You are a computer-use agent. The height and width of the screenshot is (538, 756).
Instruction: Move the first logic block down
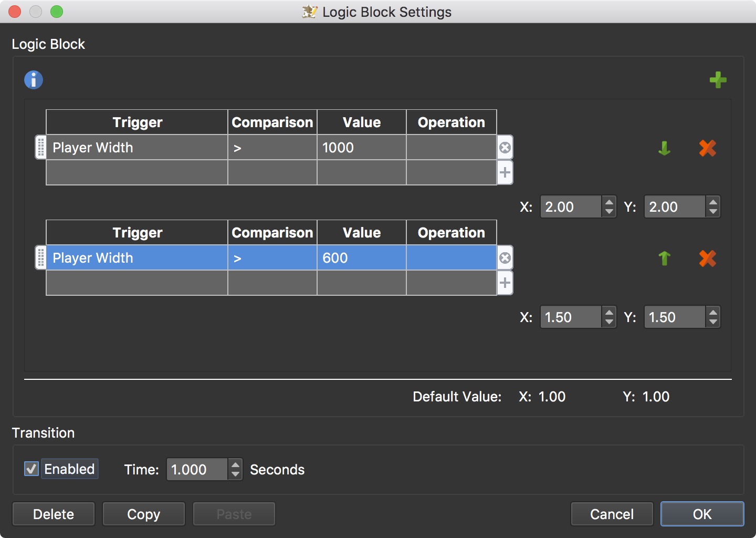pos(664,148)
